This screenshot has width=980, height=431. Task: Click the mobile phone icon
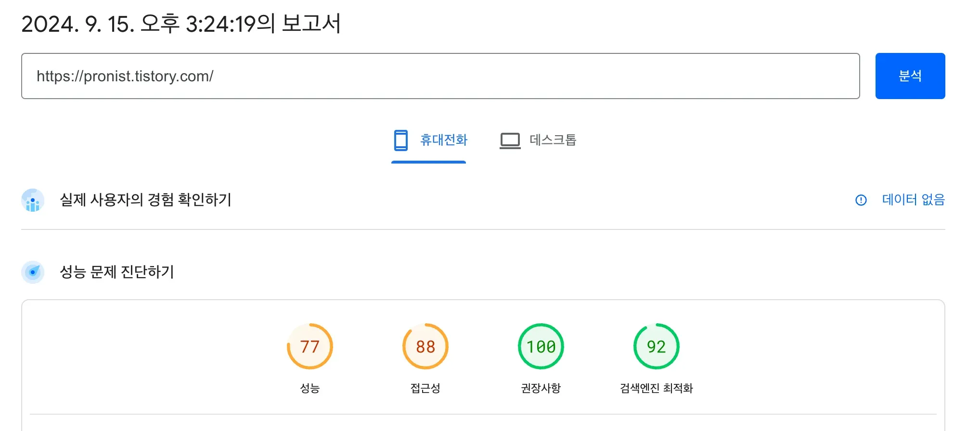point(400,140)
